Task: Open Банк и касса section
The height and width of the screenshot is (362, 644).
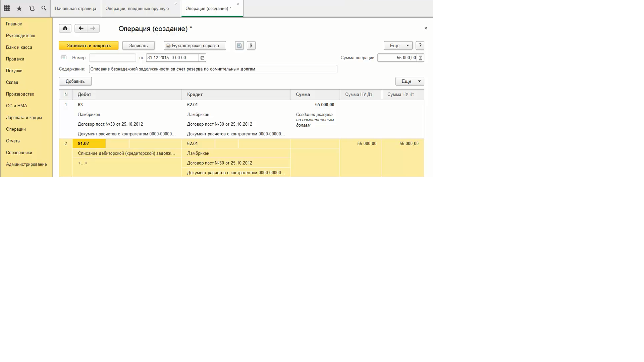Action: point(19,47)
